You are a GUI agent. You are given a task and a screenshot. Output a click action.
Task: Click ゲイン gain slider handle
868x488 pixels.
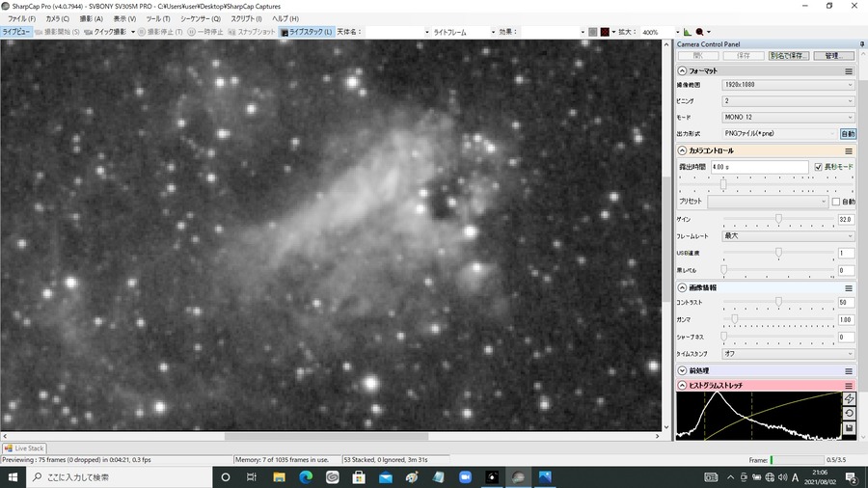tap(778, 220)
